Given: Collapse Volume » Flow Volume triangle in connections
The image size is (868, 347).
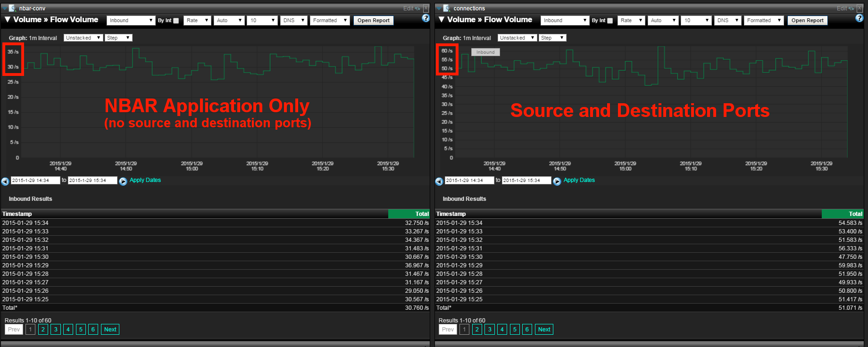Looking at the screenshot, I should [441, 19].
